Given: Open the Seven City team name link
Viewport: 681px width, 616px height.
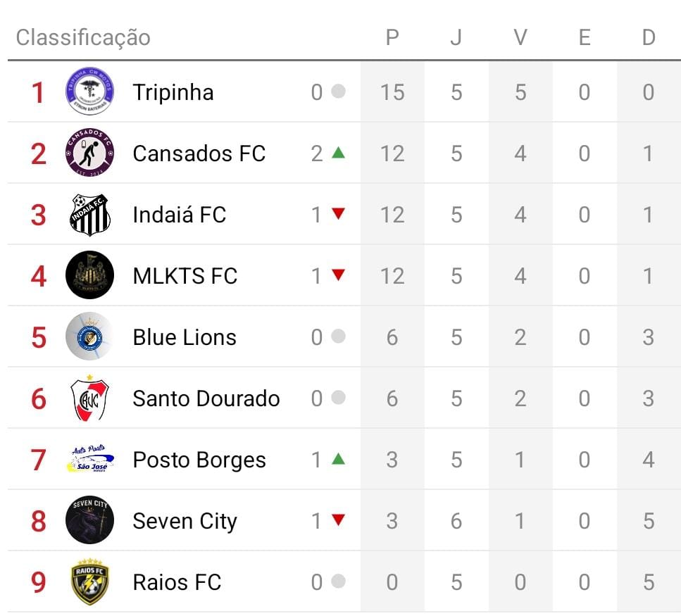Looking at the screenshot, I should coord(185,521).
